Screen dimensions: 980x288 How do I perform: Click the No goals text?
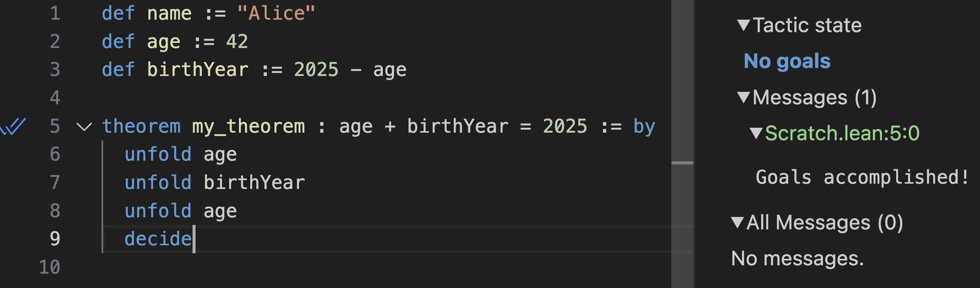coord(787,61)
